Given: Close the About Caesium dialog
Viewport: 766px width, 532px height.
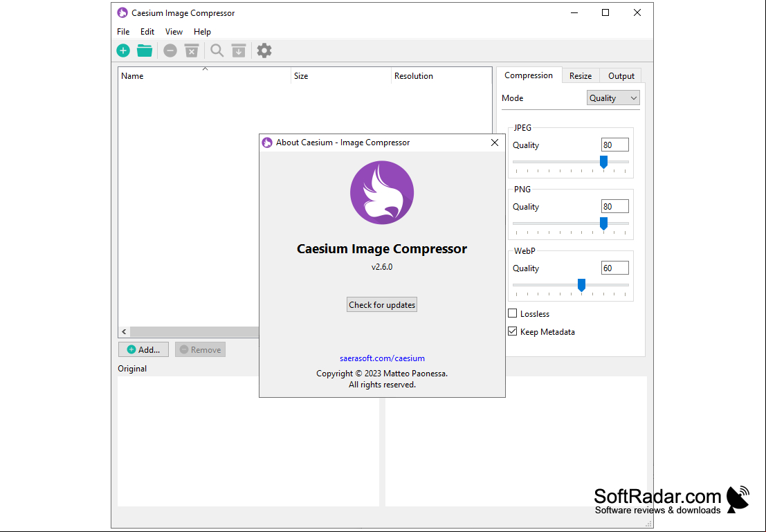Looking at the screenshot, I should [x=494, y=143].
